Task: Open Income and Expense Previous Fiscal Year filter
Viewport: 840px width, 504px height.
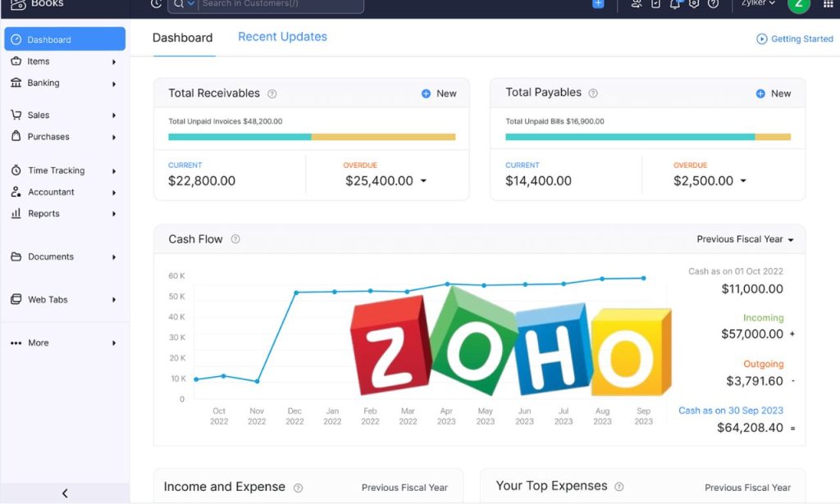Action: 404,488
